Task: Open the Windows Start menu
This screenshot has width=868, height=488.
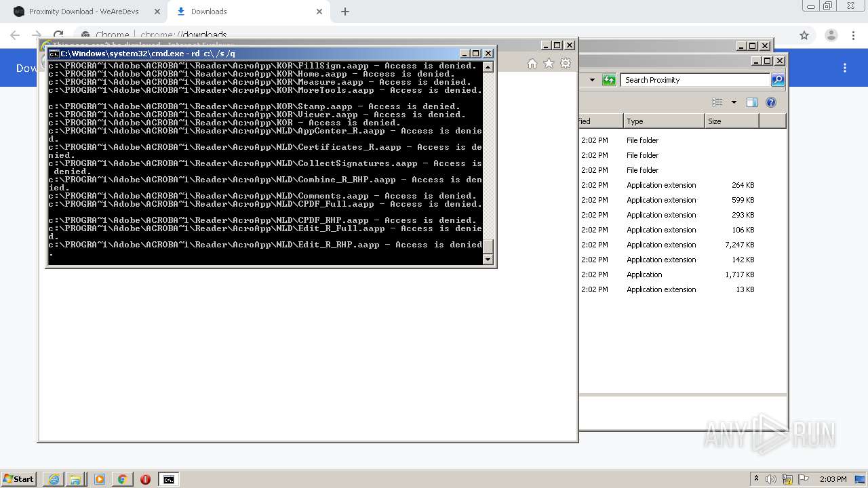Action: [x=18, y=479]
